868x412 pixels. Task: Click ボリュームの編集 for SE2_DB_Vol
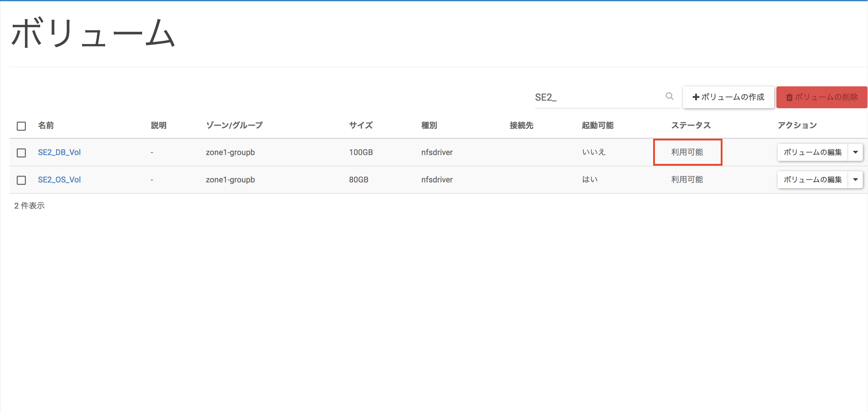[812, 152]
